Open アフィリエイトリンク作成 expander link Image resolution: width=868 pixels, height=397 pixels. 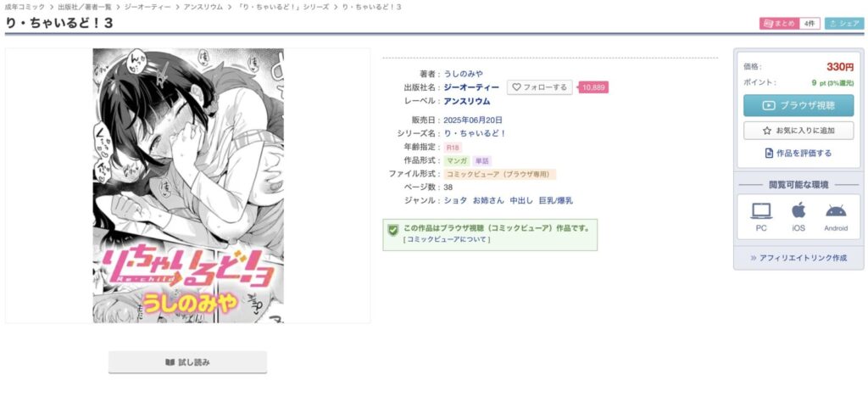(798, 258)
